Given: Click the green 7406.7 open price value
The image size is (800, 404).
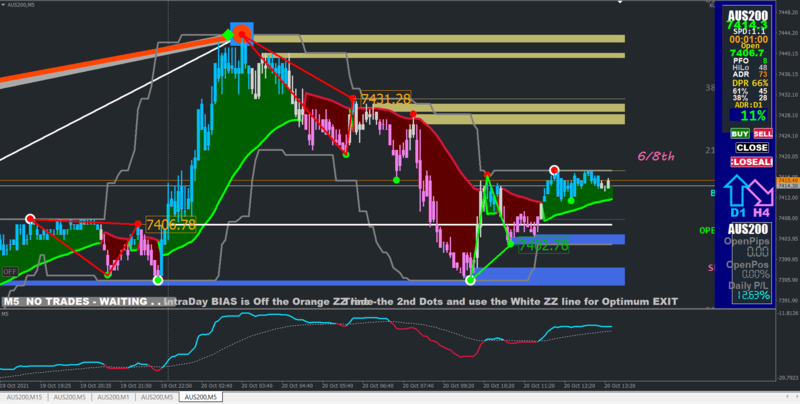Looking at the screenshot, I should point(747,53).
